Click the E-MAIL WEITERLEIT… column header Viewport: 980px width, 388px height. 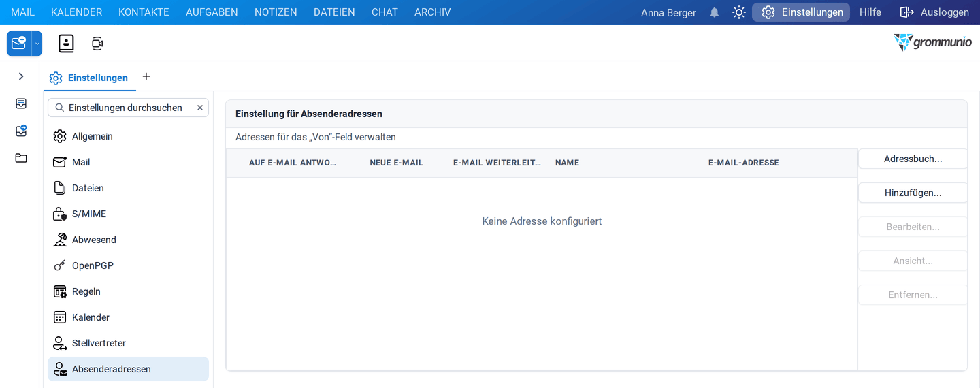[497, 163]
